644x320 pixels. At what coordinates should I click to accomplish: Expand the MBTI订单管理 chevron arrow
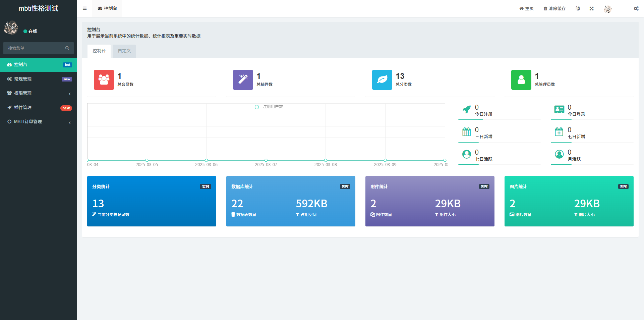(70, 122)
